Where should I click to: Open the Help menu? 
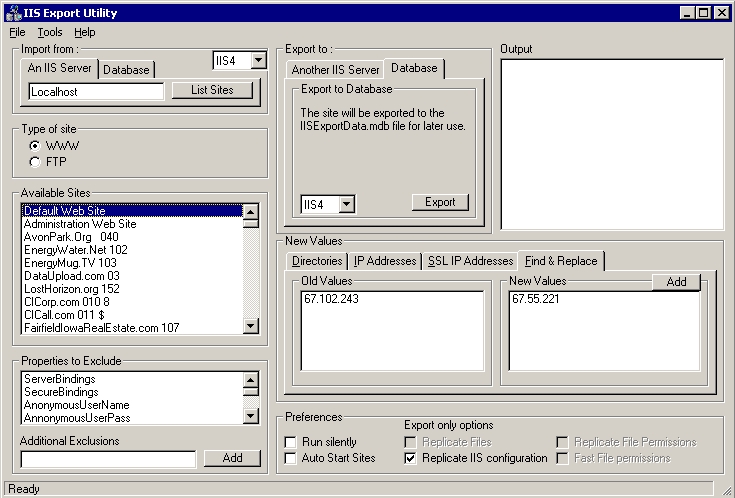click(84, 32)
